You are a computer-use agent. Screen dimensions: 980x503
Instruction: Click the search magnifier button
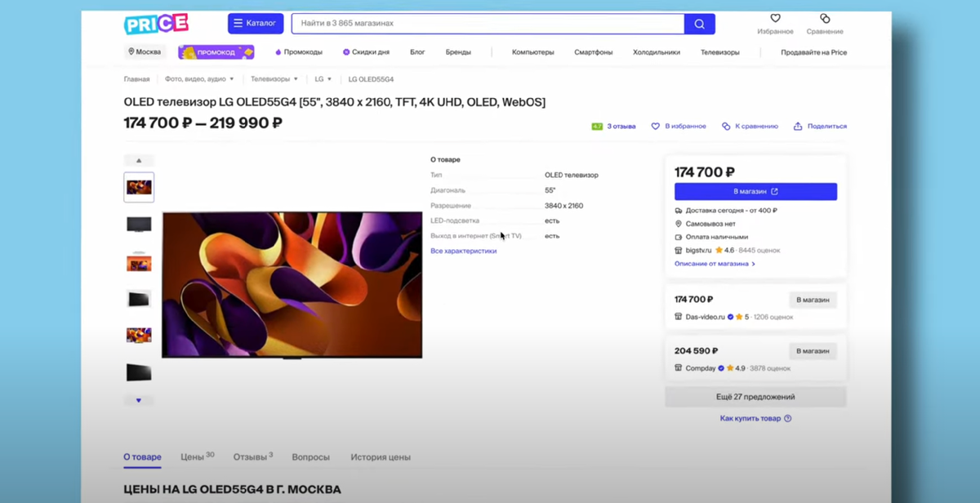pos(700,24)
